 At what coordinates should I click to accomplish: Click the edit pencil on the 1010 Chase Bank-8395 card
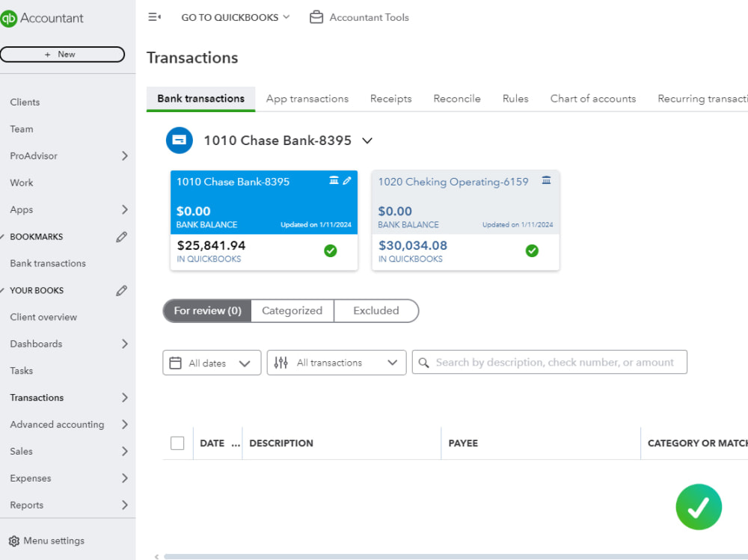click(x=347, y=180)
